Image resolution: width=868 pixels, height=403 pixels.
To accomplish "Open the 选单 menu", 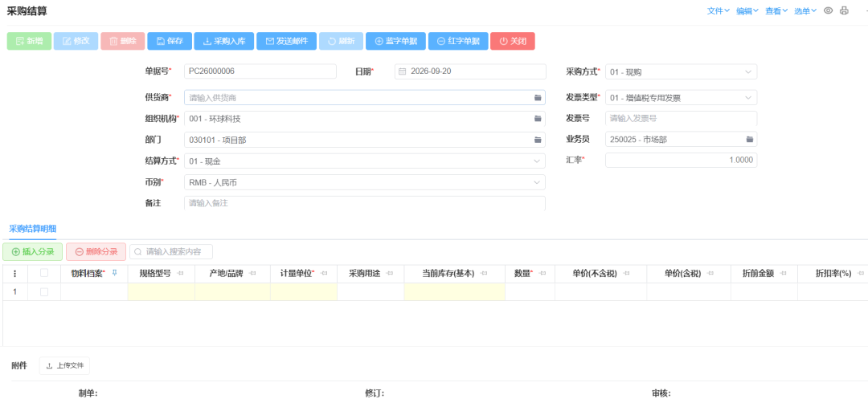I will 805,11.
